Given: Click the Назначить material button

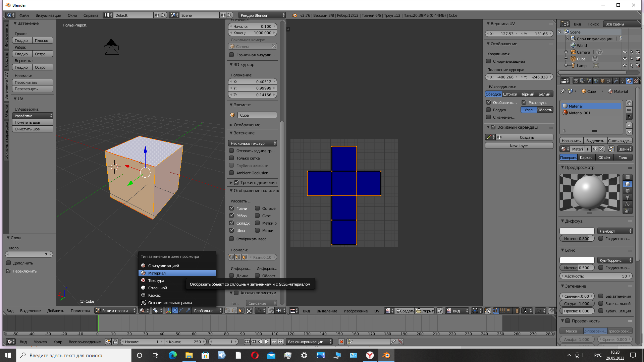Looking at the screenshot, I should click(x=571, y=141).
